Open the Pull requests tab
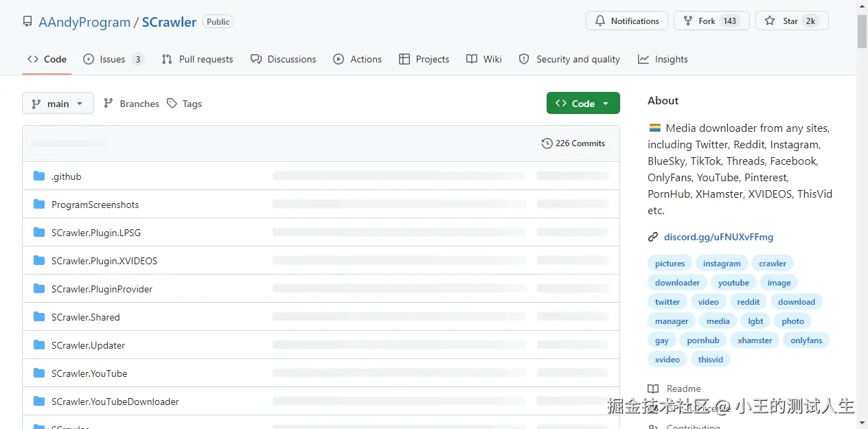 pos(197,59)
